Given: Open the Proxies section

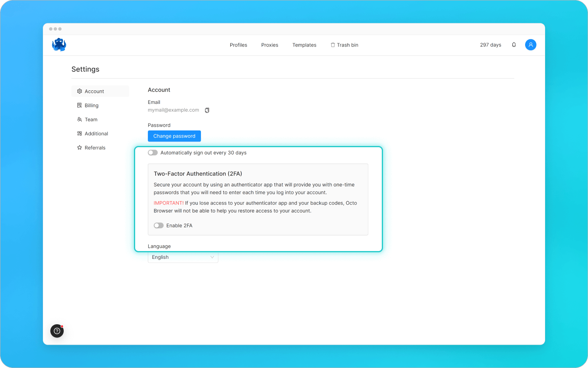Looking at the screenshot, I should (x=269, y=45).
